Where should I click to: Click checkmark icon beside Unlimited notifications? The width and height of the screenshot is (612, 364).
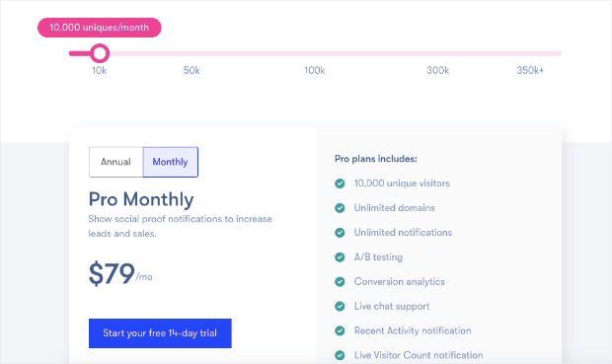point(340,233)
